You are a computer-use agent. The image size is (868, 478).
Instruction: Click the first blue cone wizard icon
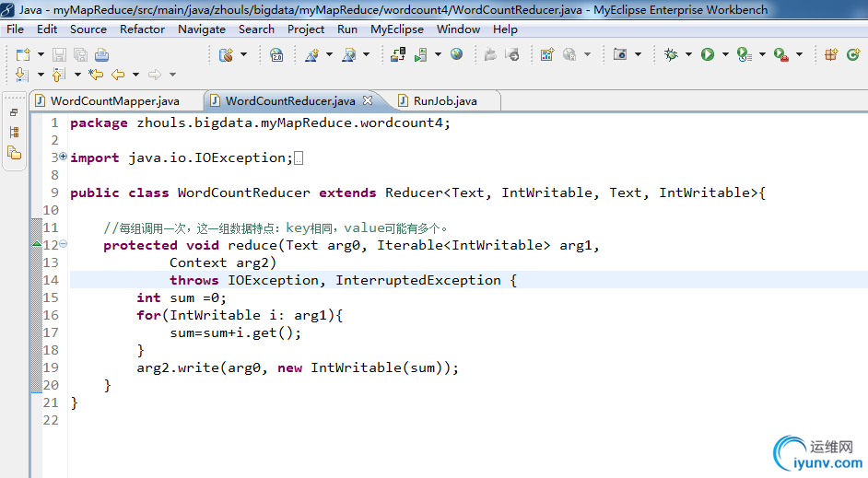coord(312,54)
